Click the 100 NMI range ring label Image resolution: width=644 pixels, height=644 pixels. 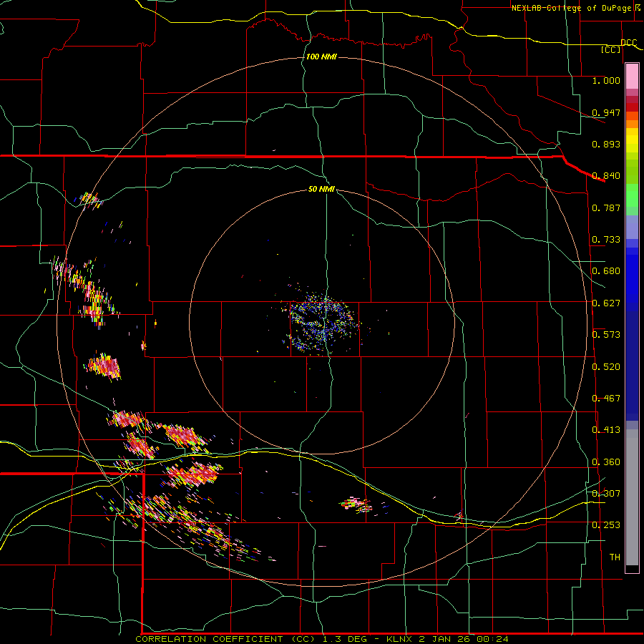[321, 57]
